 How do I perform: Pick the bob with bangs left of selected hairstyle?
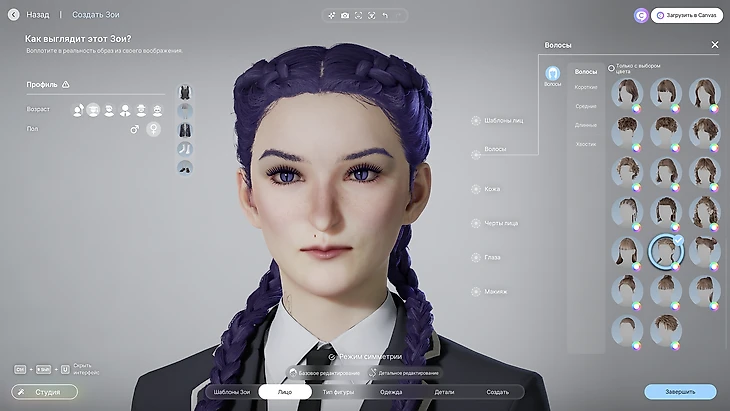627,251
